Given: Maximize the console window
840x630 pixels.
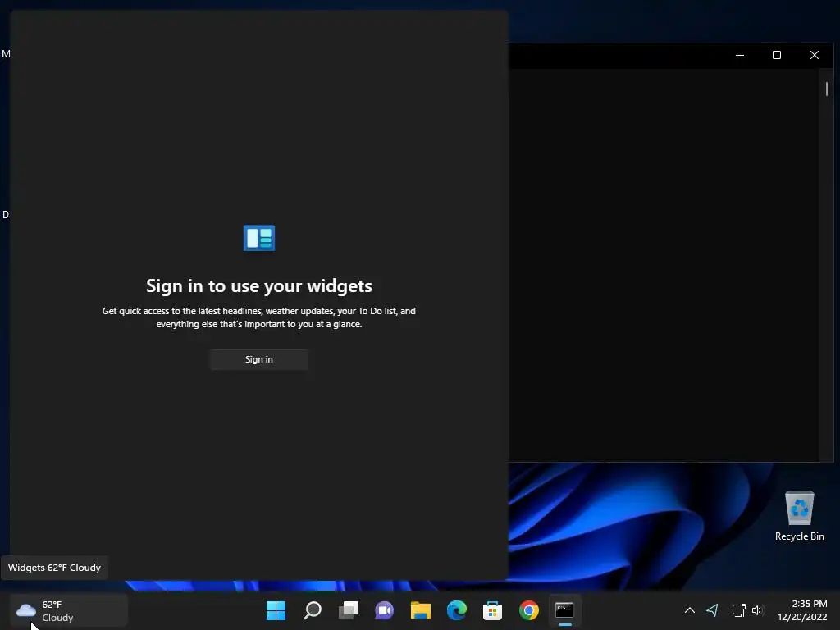Looking at the screenshot, I should (777, 55).
